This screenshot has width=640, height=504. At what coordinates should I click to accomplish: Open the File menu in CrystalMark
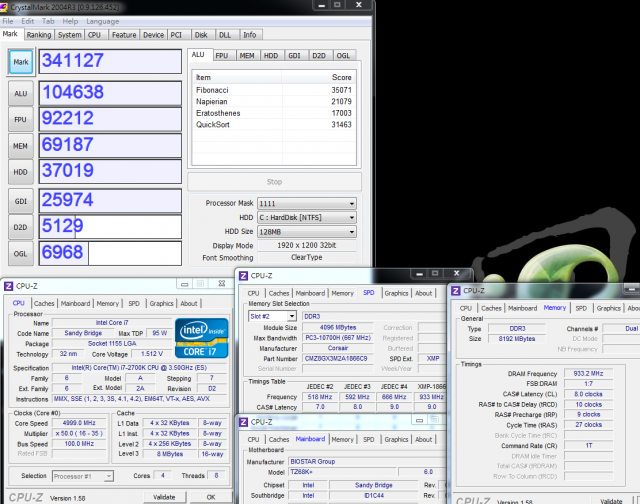point(8,21)
